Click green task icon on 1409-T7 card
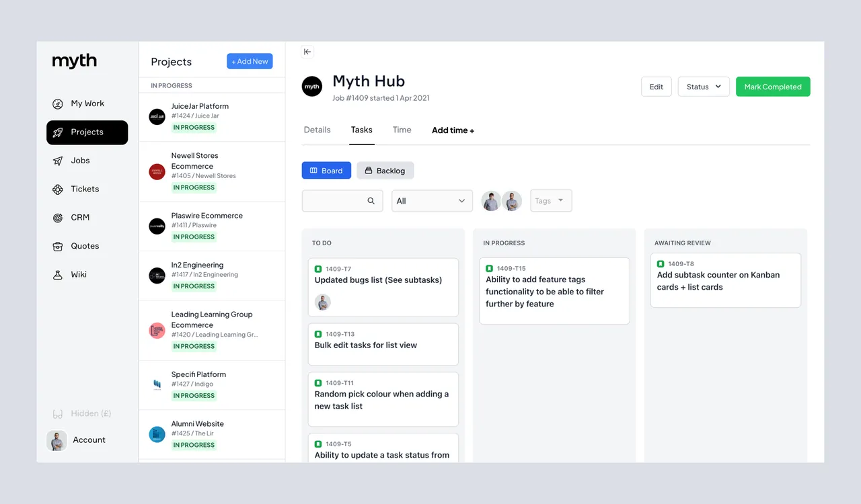Viewport: 861px width, 504px height. click(318, 269)
